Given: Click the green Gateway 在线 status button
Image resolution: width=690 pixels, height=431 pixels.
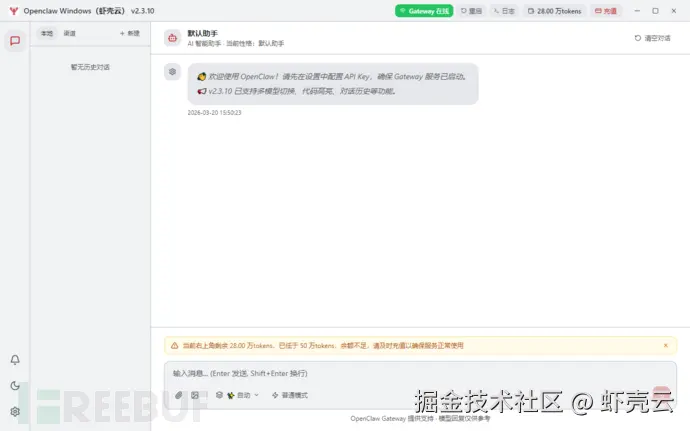Looking at the screenshot, I should click(x=424, y=11).
